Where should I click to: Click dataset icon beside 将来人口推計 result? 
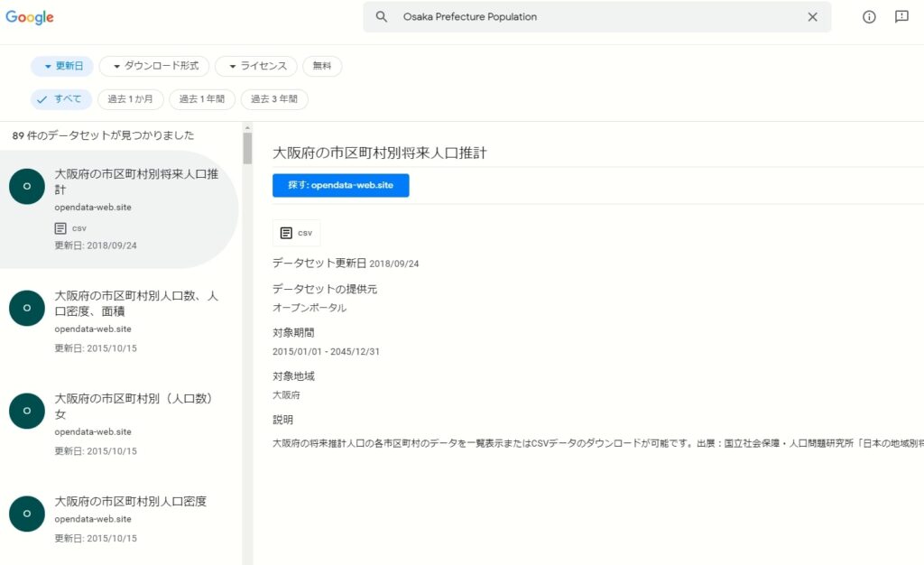pos(27,186)
